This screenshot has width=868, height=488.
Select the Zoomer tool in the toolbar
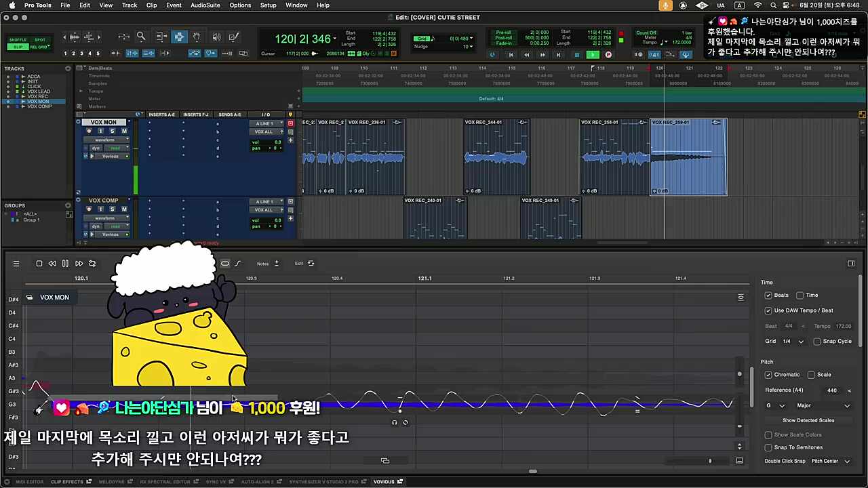point(141,37)
